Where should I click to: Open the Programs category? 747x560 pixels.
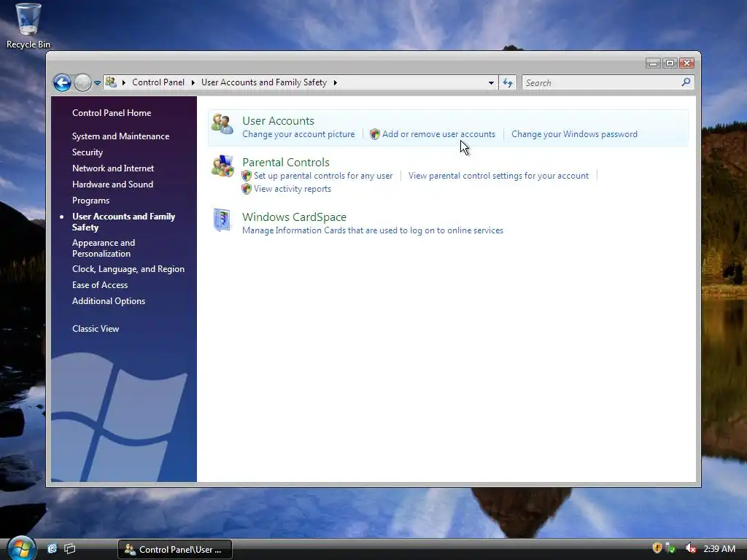pyautogui.click(x=90, y=201)
